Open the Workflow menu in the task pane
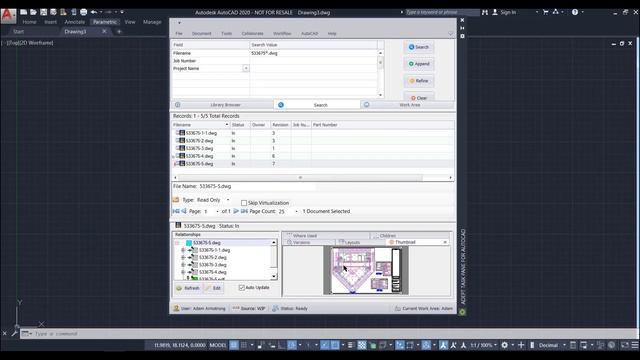Viewport: 640px width, 360px height. point(282,33)
